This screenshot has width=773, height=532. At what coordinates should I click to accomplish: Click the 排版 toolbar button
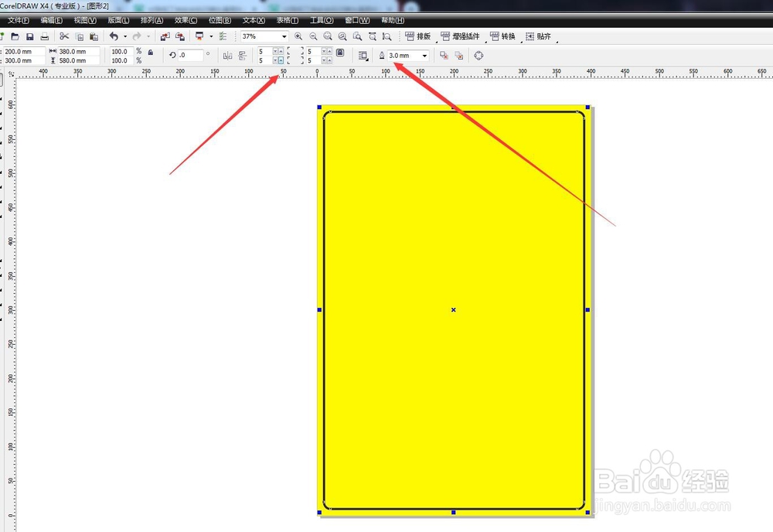pos(418,36)
